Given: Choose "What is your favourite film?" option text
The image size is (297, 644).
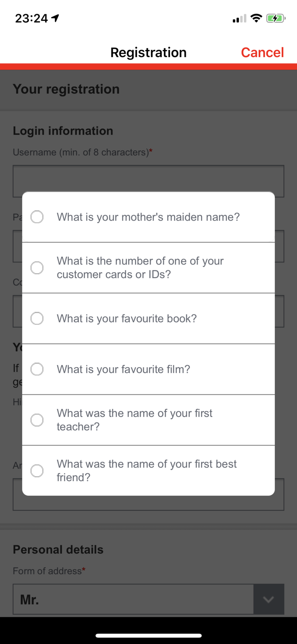Looking at the screenshot, I should [123, 369].
